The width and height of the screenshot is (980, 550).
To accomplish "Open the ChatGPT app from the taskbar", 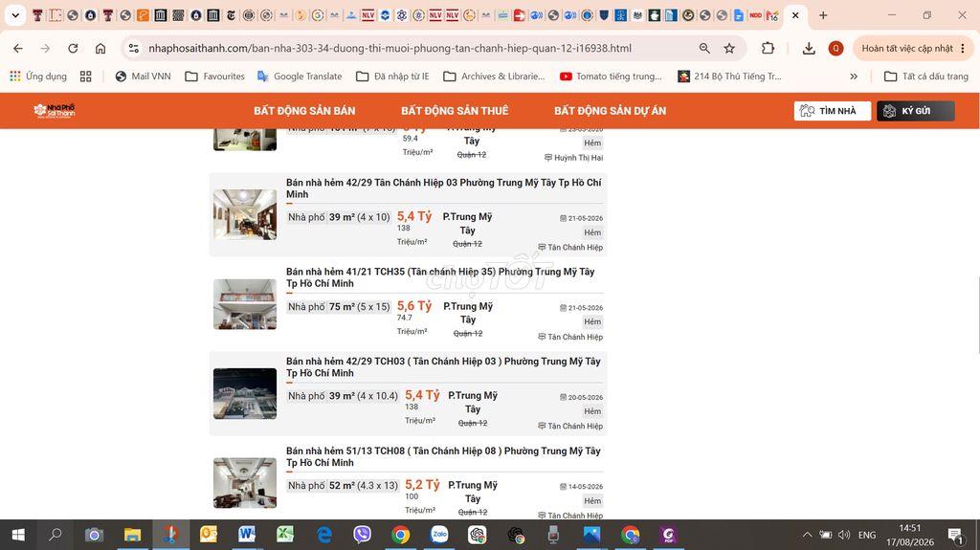I will (478, 535).
